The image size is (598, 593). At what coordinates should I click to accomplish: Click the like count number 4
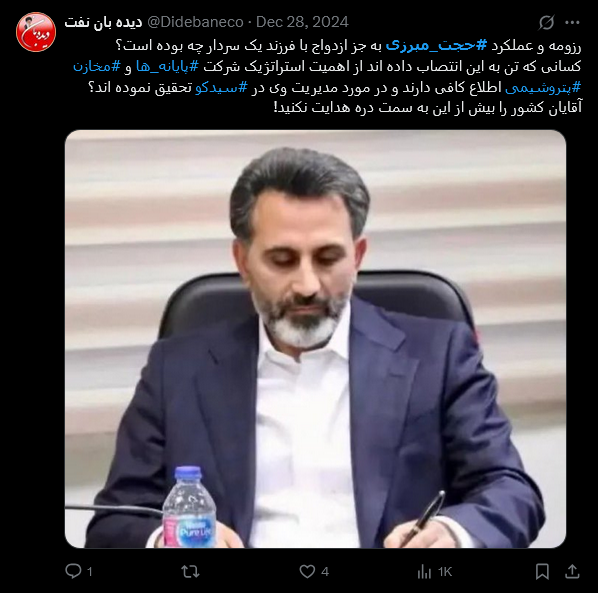[325, 572]
